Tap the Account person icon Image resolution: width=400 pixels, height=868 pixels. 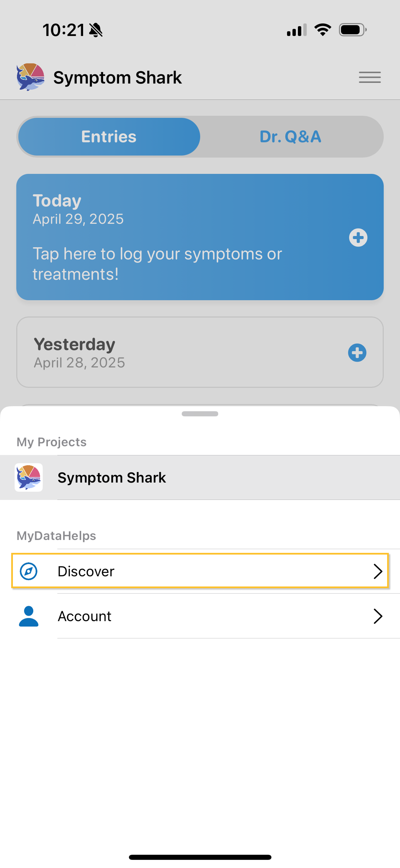[29, 616]
